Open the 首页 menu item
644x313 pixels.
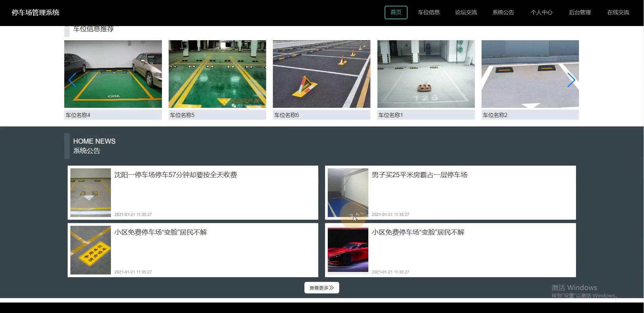[396, 13]
